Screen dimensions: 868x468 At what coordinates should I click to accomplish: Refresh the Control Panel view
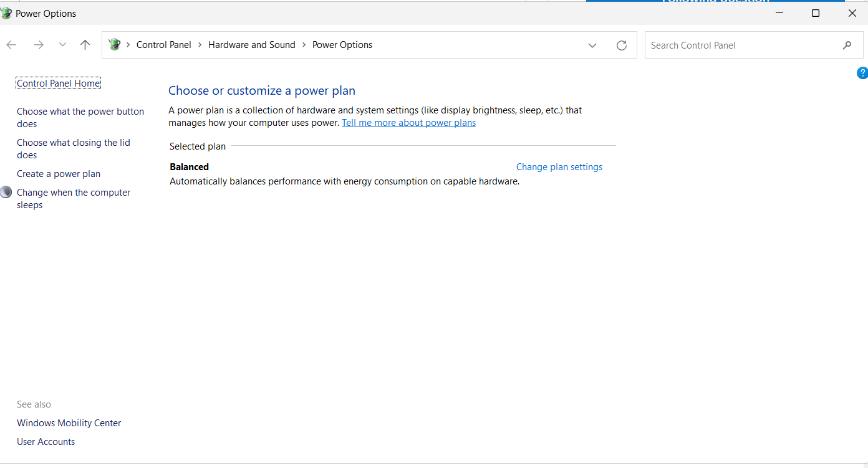621,44
